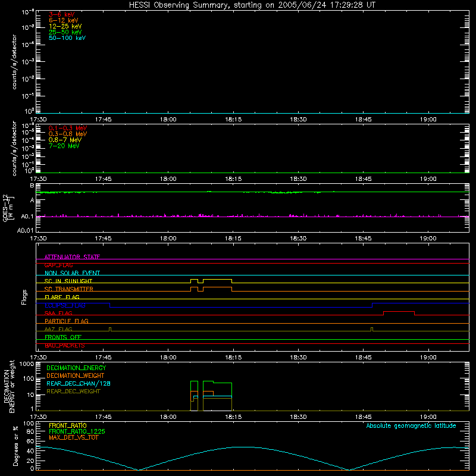The height and width of the screenshot is (476, 476).
Task: Click the MAX_DET_VS_TOT legend label
Action: click(x=73, y=437)
